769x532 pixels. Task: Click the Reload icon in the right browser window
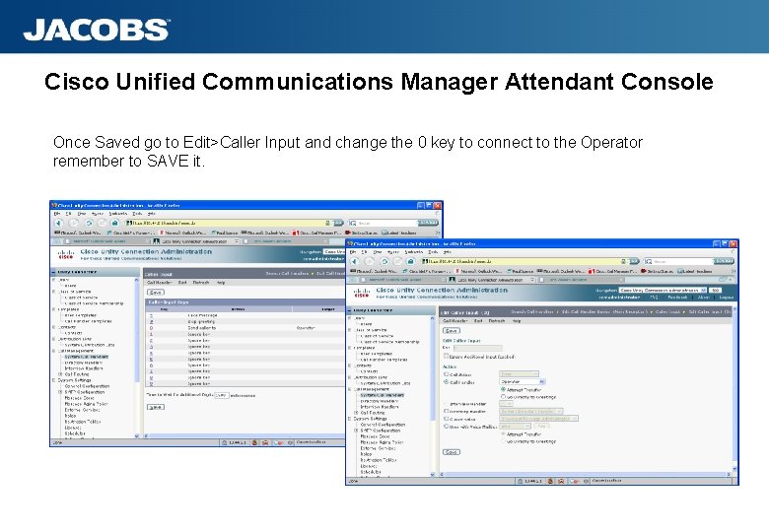tap(384, 262)
